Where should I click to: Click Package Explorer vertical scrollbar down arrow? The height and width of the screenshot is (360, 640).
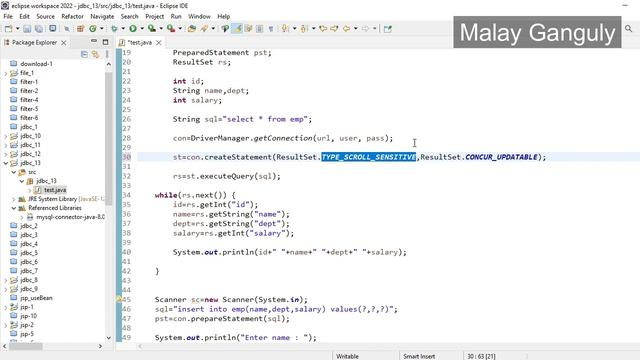click(x=108, y=338)
